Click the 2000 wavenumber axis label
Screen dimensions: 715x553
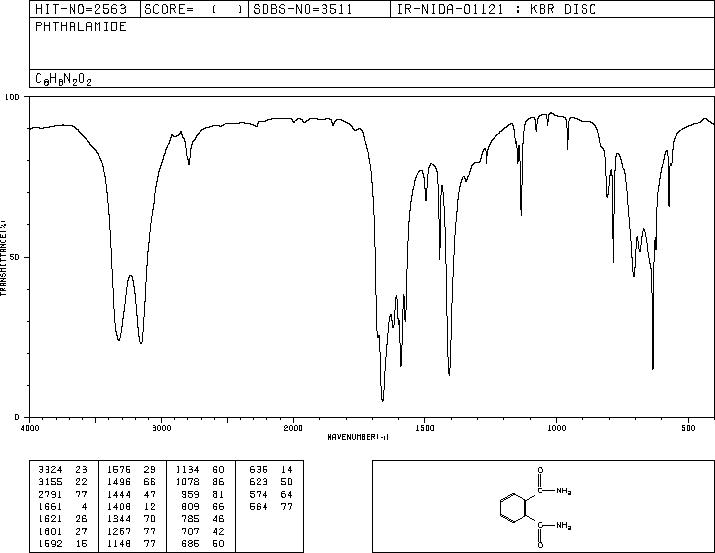[293, 428]
